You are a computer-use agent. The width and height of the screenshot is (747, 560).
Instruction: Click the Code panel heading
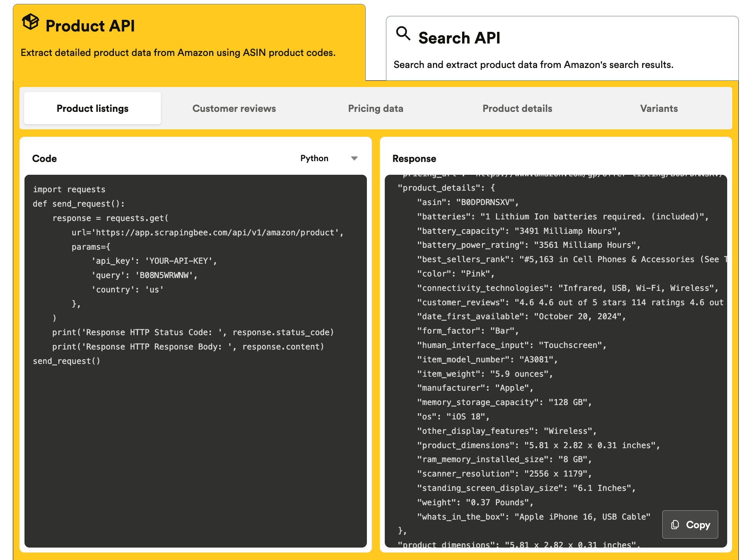tap(44, 158)
